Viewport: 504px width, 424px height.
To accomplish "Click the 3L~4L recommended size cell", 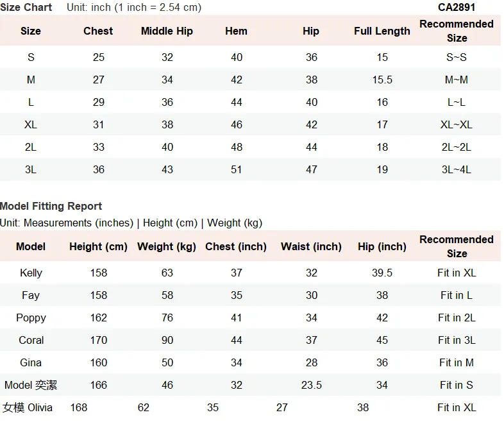I will [457, 169].
